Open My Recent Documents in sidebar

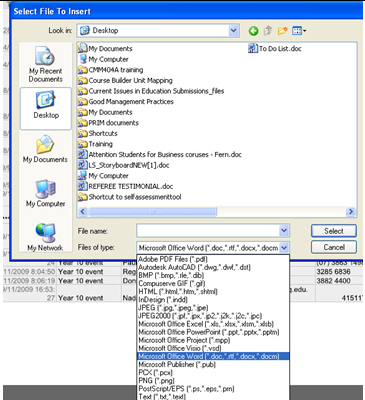pyautogui.click(x=46, y=65)
